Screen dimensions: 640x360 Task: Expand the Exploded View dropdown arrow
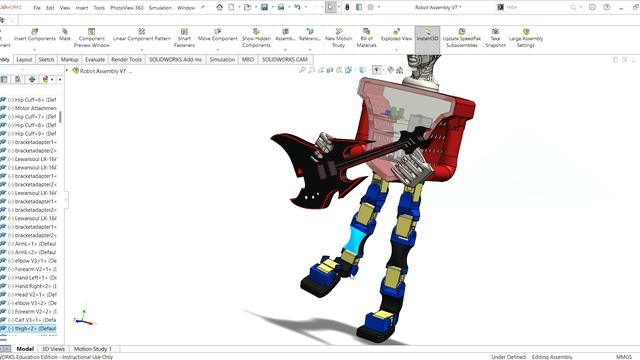396,50
